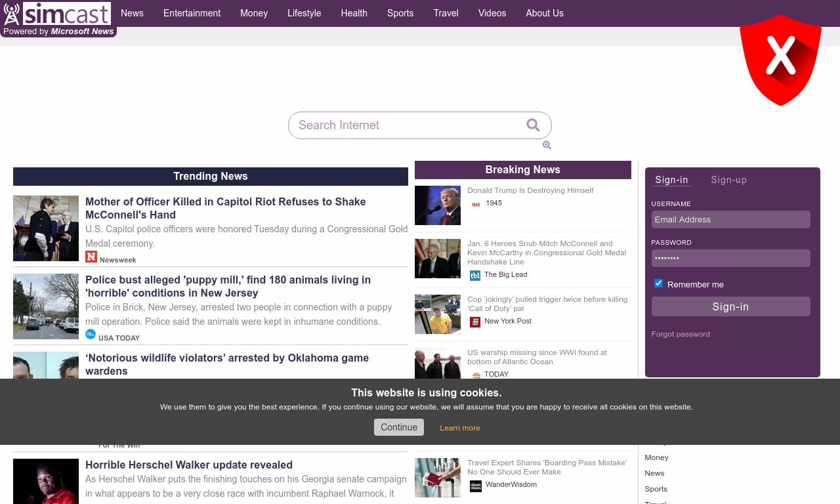
Task: Select the Sign-in tab
Action: click(x=672, y=180)
